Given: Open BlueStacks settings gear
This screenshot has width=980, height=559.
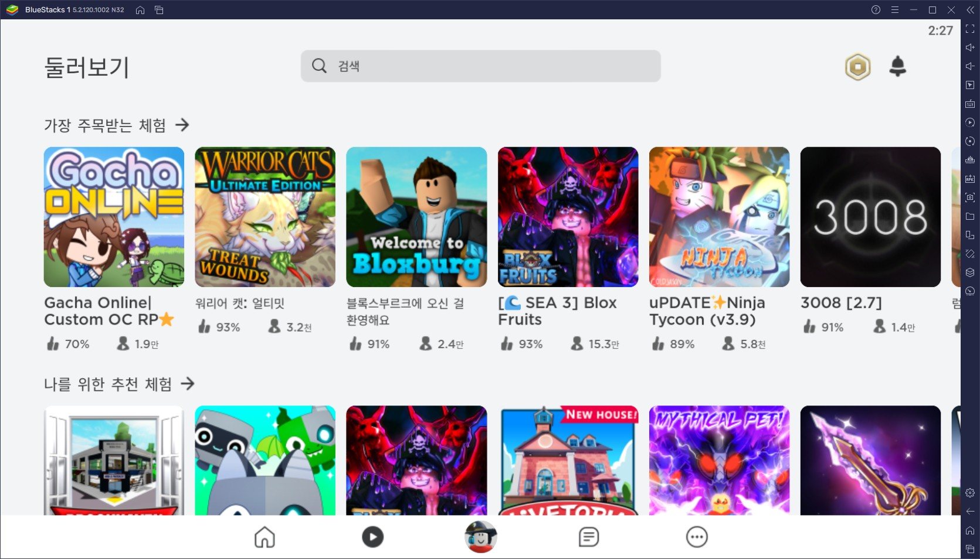Looking at the screenshot, I should pos(970,493).
